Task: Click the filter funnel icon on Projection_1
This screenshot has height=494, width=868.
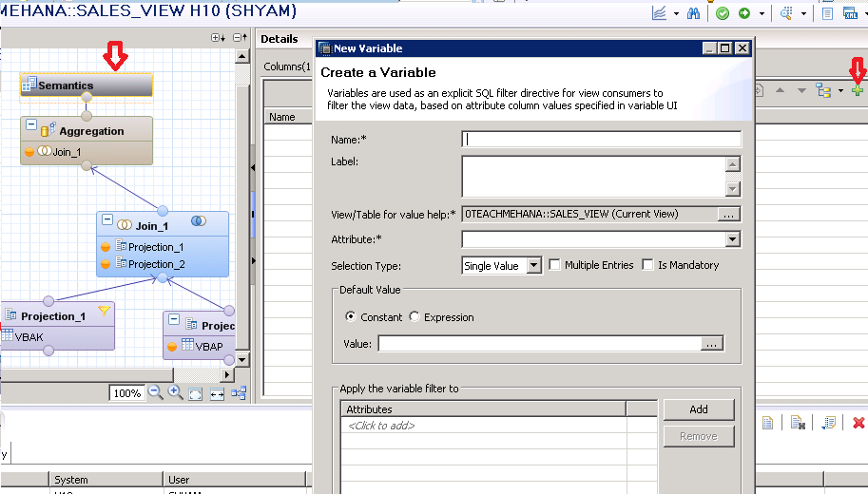Action: [x=104, y=311]
